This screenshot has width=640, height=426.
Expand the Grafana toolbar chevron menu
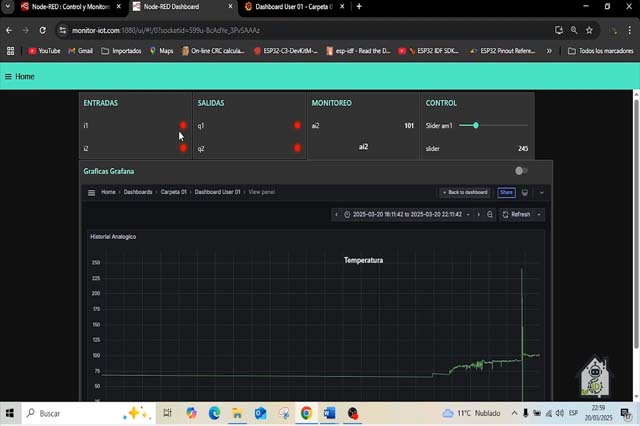click(542, 192)
